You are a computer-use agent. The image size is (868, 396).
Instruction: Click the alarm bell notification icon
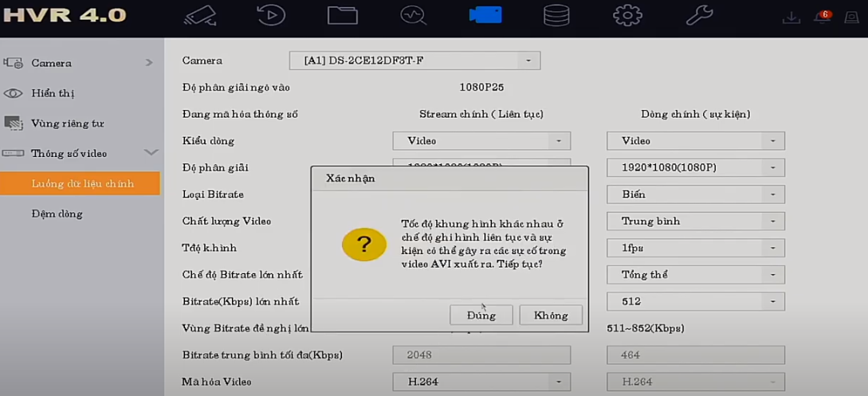(x=822, y=18)
